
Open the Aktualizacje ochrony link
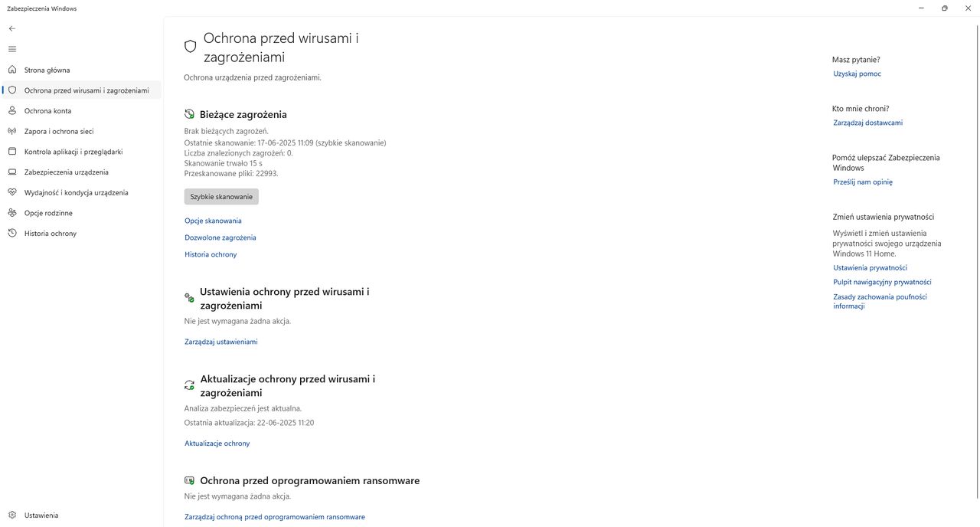217,444
